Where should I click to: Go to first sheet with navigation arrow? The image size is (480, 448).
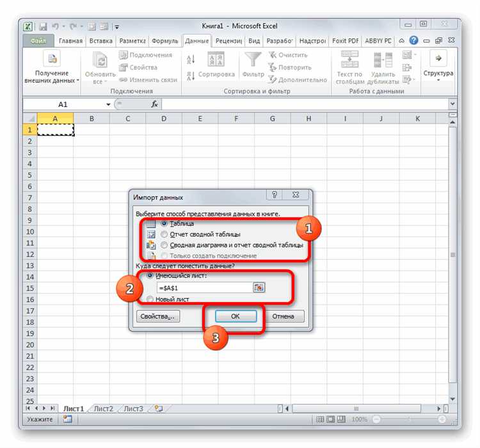(x=28, y=408)
